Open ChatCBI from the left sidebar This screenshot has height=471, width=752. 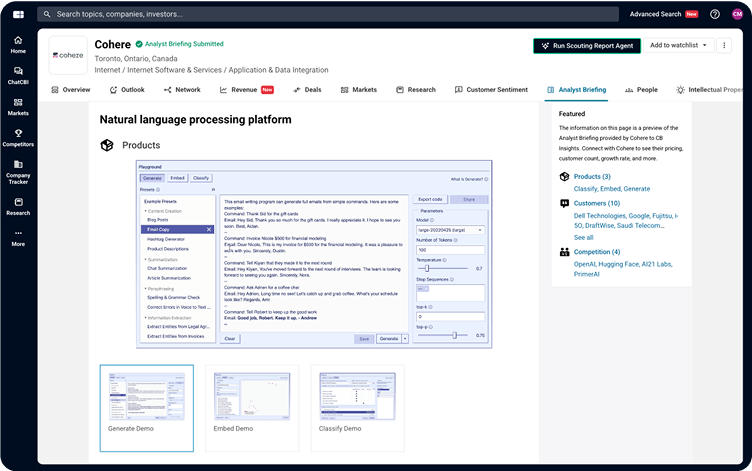pyautogui.click(x=18, y=75)
